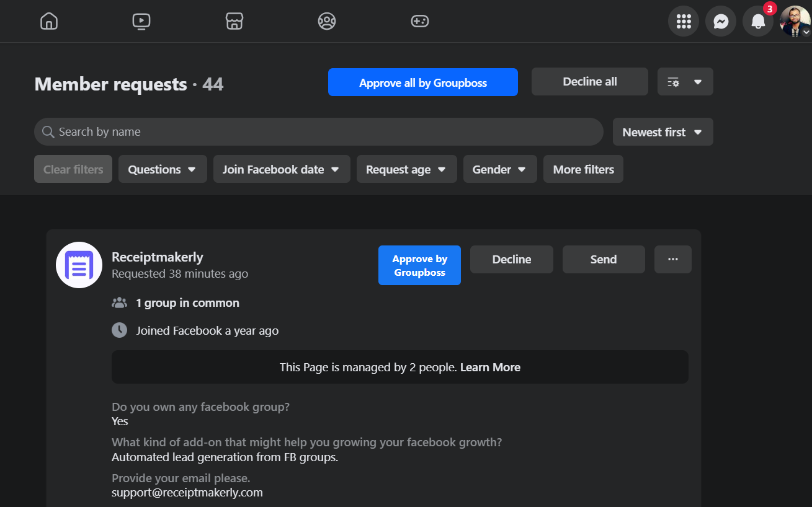Open the three-dot more options for Receiptmakerly
This screenshot has height=507, width=812.
pyautogui.click(x=673, y=259)
